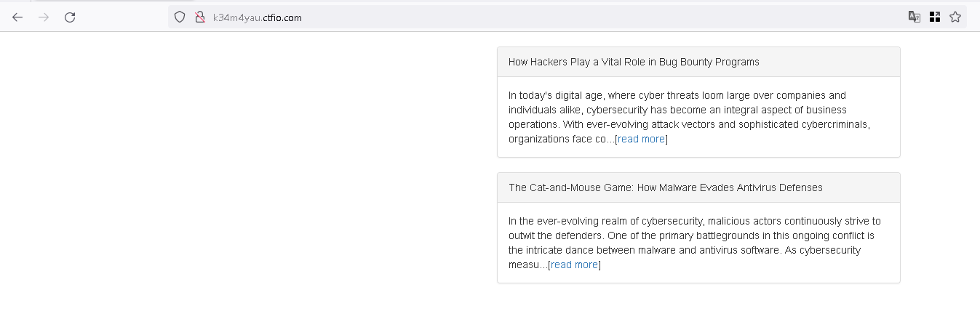Click the empty page area below the second article
The height and width of the screenshot is (335, 980).
coord(698,310)
